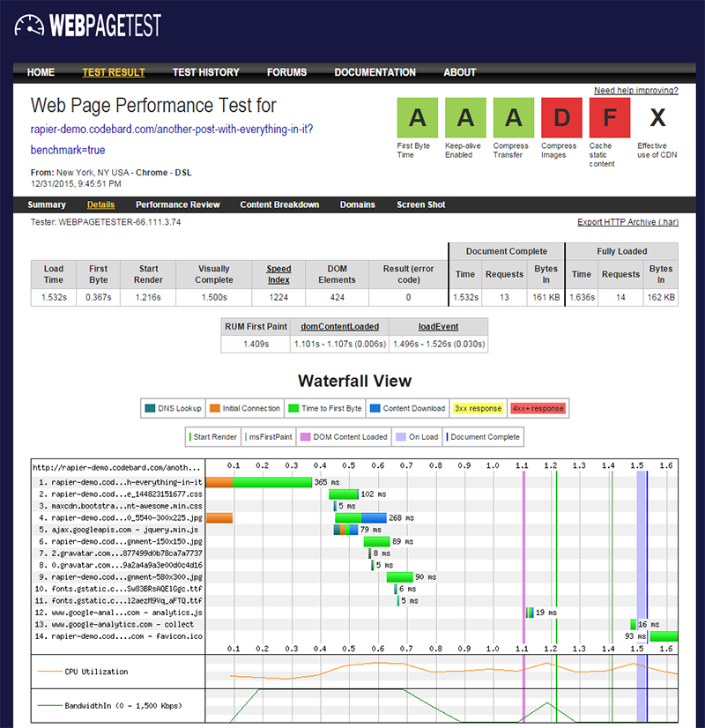Click the WebPageTest logo

pos(88,25)
